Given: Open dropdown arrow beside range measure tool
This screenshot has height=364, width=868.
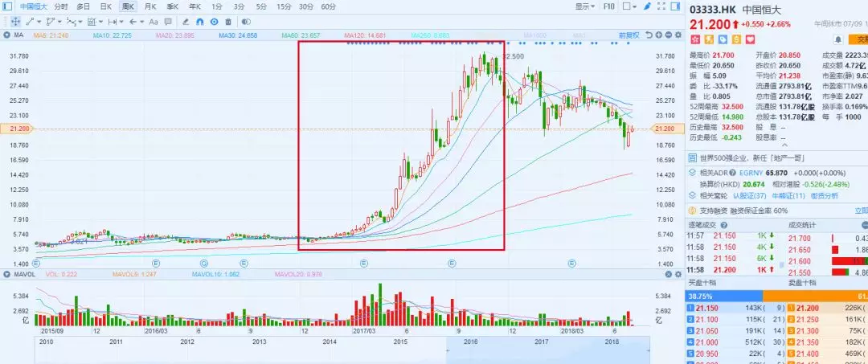Looking at the screenshot, I should coord(121,22).
